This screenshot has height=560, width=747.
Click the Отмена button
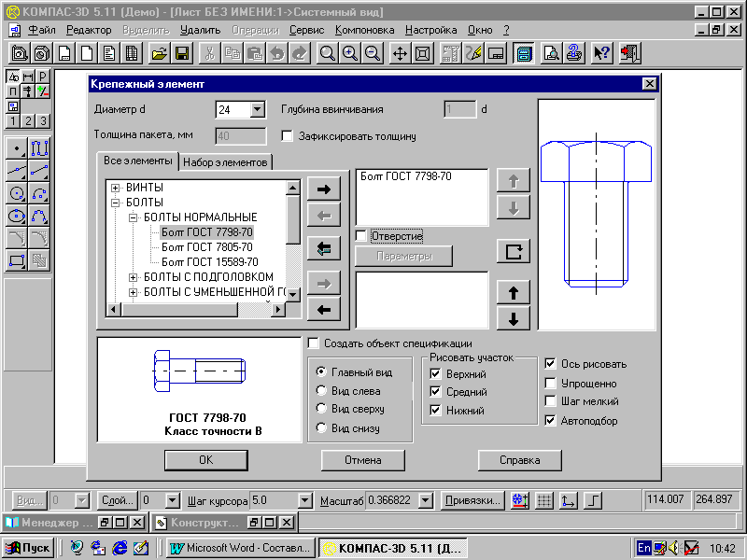(363, 460)
